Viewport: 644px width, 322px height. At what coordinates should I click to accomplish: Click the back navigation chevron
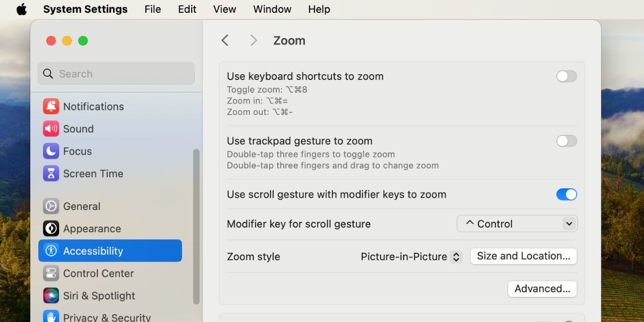click(225, 40)
